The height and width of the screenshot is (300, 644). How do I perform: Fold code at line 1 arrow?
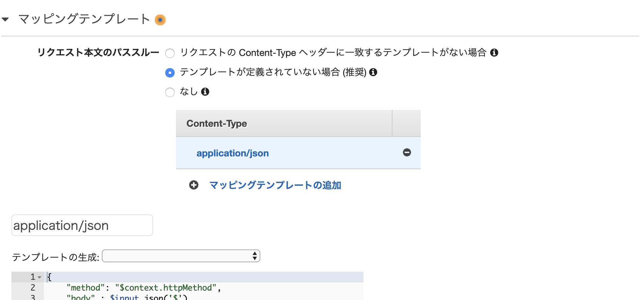tap(40, 277)
